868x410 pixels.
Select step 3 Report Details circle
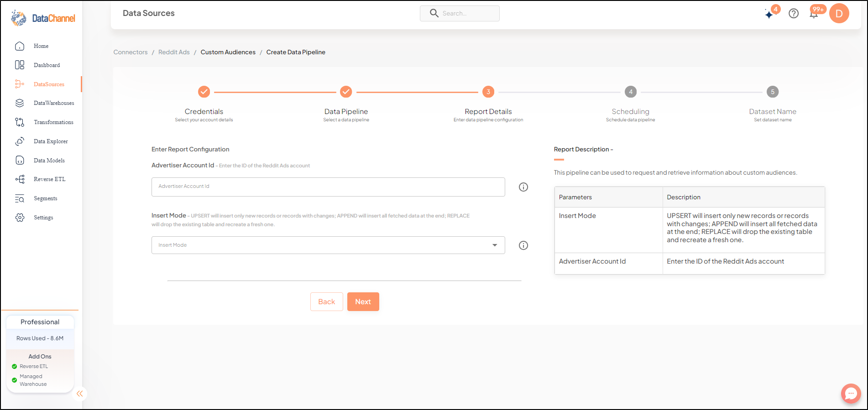[488, 92]
